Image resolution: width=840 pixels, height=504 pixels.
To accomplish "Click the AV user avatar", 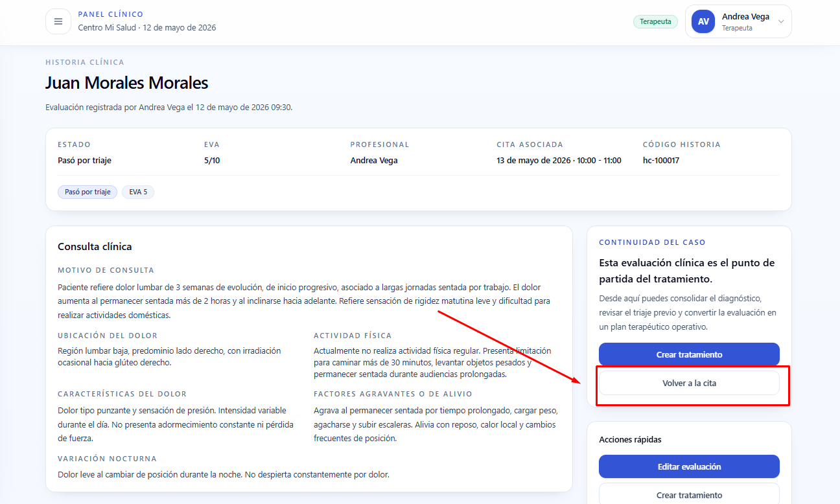I will click(x=703, y=21).
